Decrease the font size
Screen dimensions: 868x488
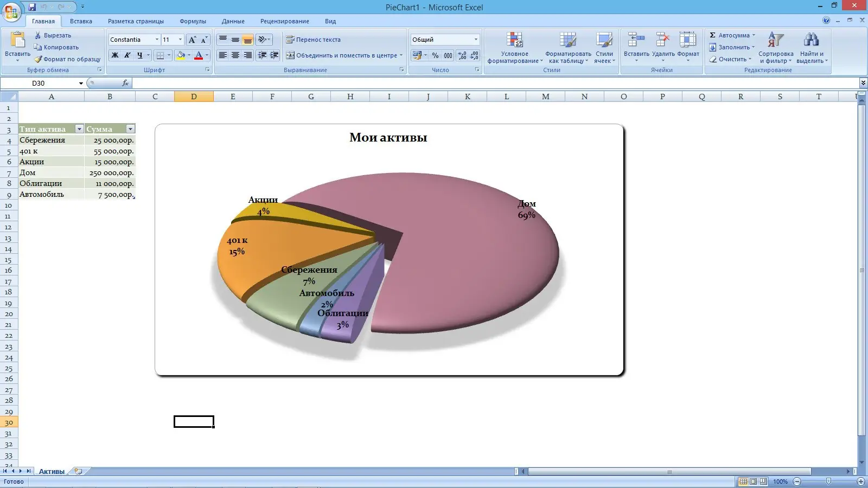(204, 40)
